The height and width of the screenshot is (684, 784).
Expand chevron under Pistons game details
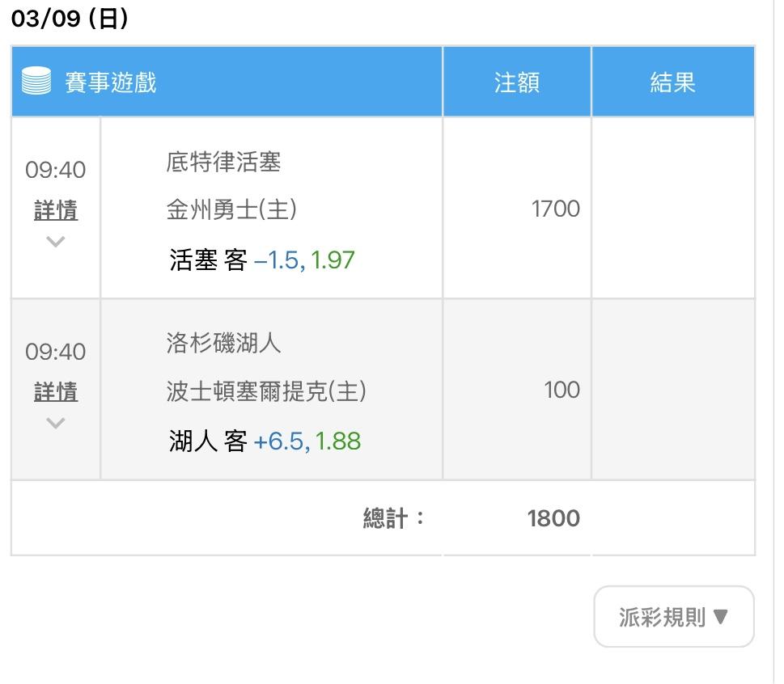coord(56,242)
